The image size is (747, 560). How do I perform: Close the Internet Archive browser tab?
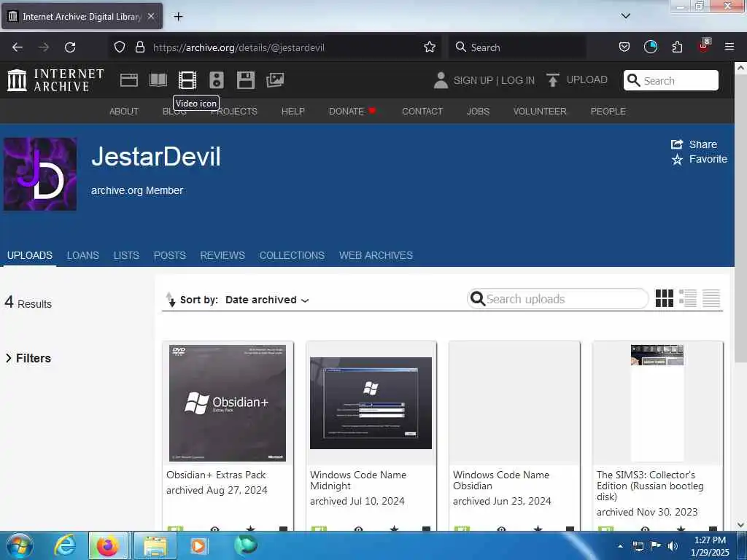pyautogui.click(x=151, y=16)
